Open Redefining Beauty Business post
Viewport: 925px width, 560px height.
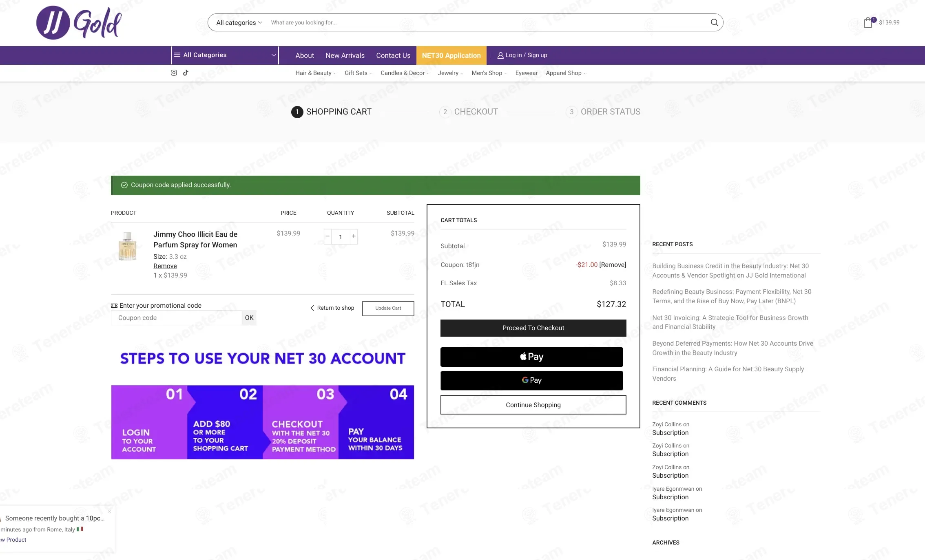732,296
